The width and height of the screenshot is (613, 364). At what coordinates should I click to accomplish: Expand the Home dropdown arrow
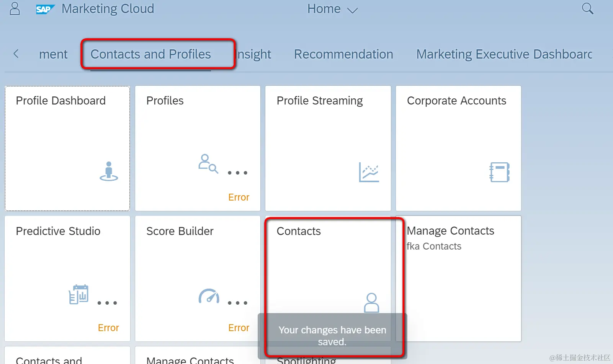(352, 10)
